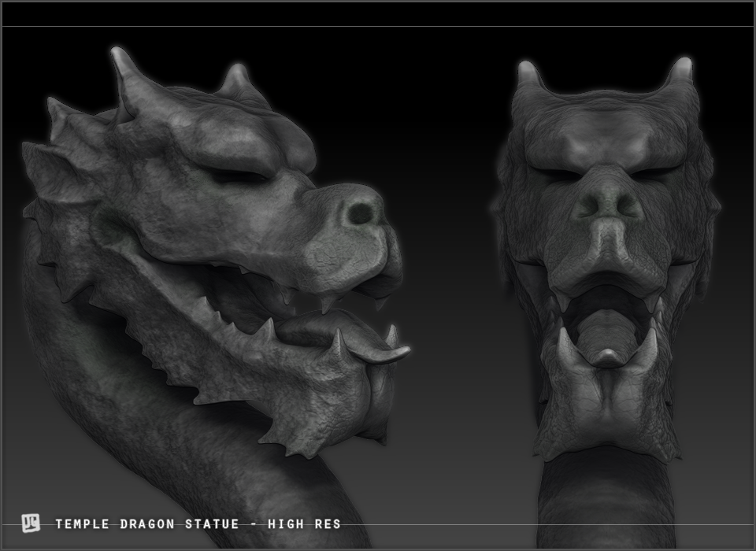Click the logo icon beside the title
The height and width of the screenshot is (551, 756).
[31, 523]
